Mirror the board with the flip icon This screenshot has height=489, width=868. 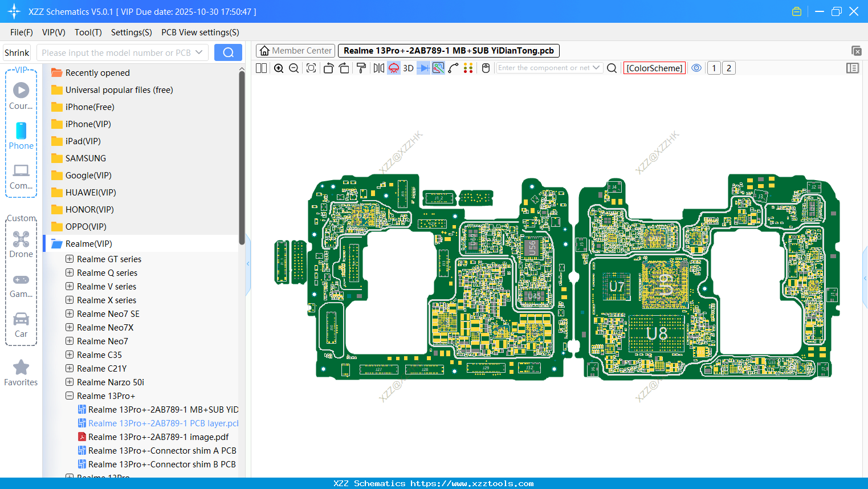tap(378, 68)
